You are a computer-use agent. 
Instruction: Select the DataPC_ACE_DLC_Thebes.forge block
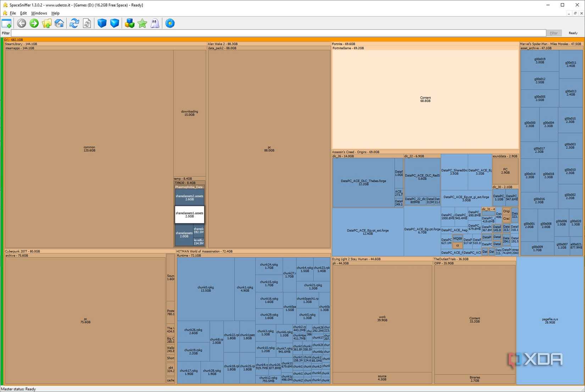point(363,182)
